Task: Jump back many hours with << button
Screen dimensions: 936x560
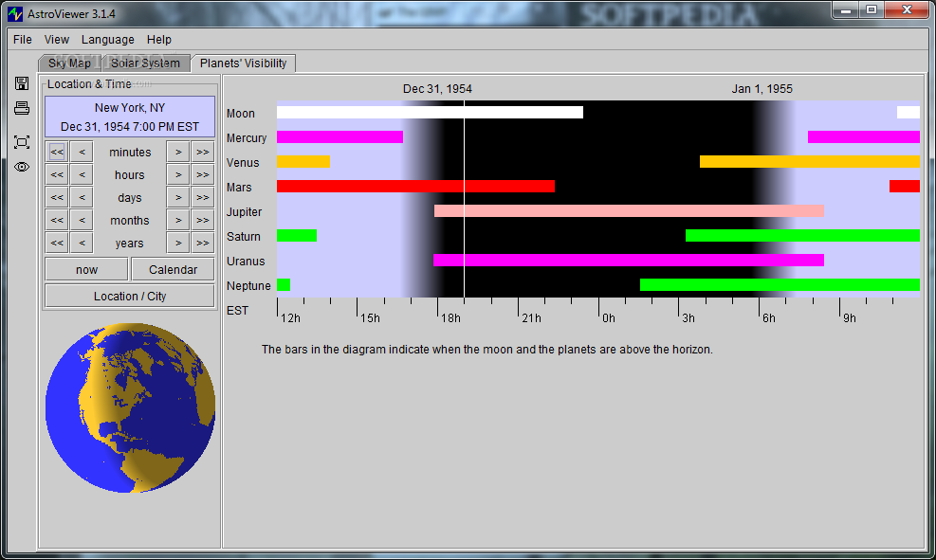Action: [57, 174]
